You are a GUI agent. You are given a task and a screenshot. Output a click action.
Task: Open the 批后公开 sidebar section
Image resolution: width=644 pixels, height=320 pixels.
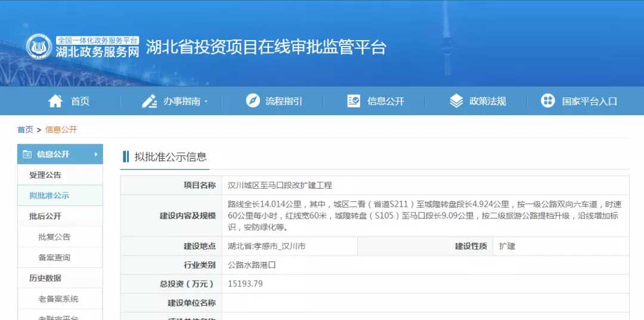(x=45, y=216)
